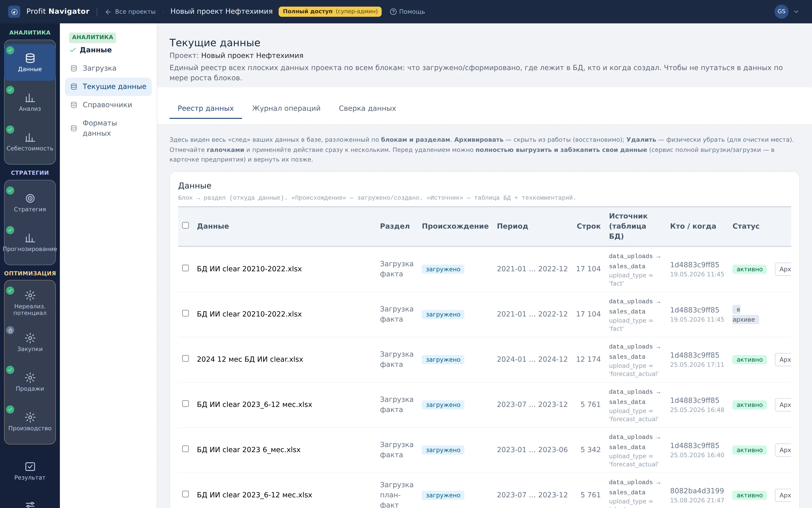This screenshot has height=508, width=812.
Task: Click the Помощь link
Action: click(x=407, y=11)
